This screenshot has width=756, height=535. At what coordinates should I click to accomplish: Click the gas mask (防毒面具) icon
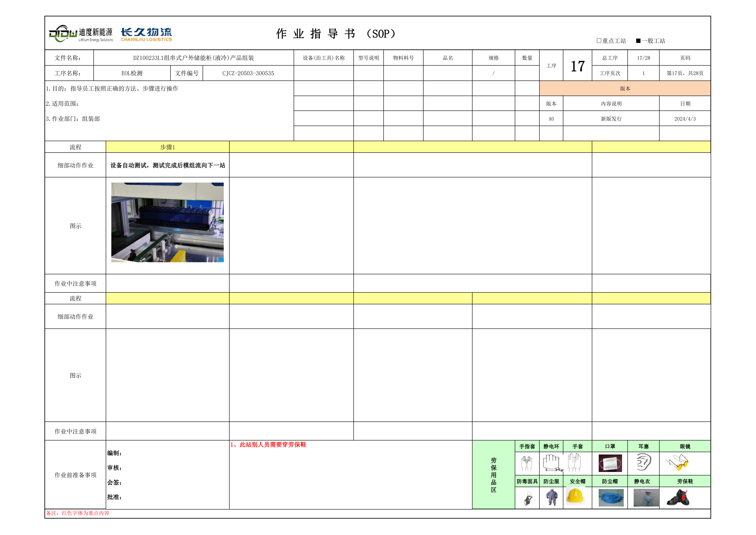(x=528, y=498)
